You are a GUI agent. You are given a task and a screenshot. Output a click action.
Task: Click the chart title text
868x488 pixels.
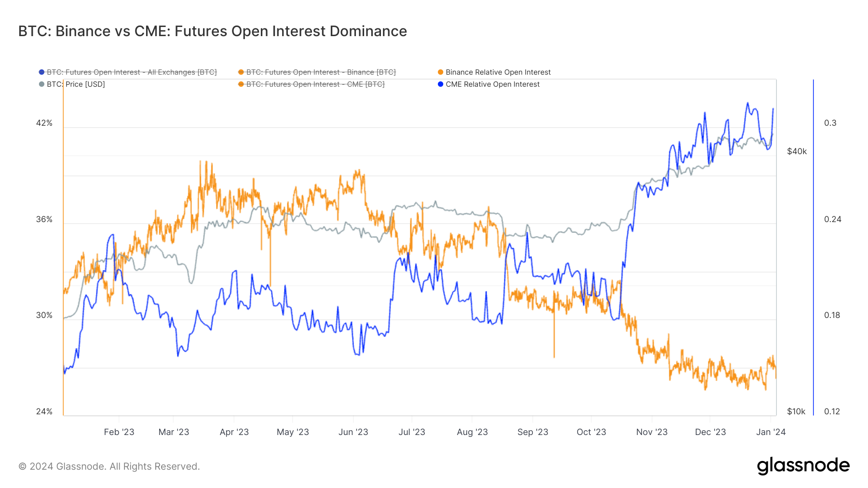point(213,31)
